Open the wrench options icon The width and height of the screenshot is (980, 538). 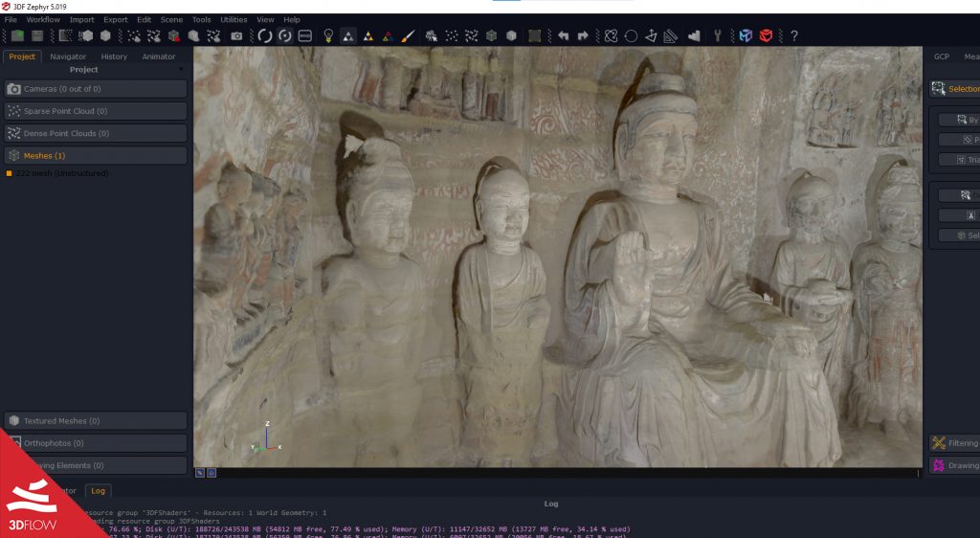click(x=718, y=35)
